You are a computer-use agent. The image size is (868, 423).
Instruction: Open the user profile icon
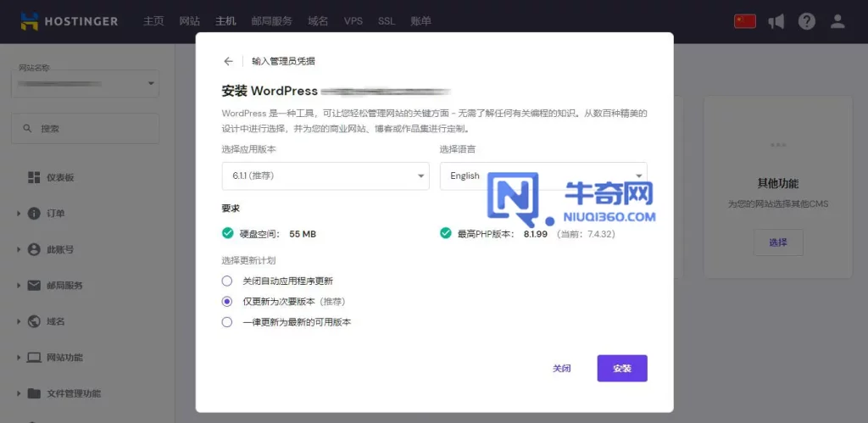837,21
